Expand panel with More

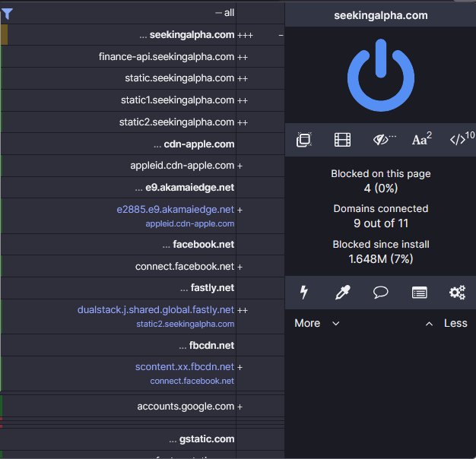coord(307,323)
